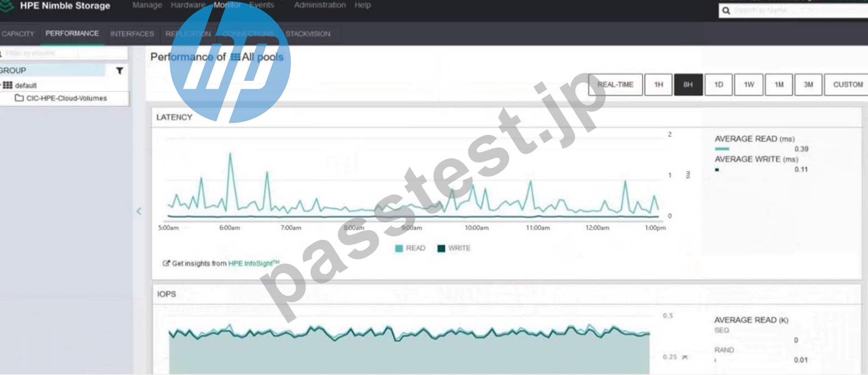Select the CIC-HPE-Cloud-Volumes tree item
Screen dimensions: 868x375
pos(66,98)
